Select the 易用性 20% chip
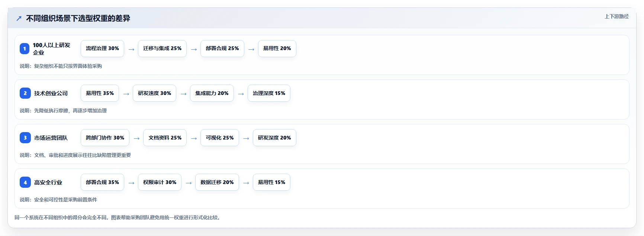The height and width of the screenshot is (236, 644). 277,49
